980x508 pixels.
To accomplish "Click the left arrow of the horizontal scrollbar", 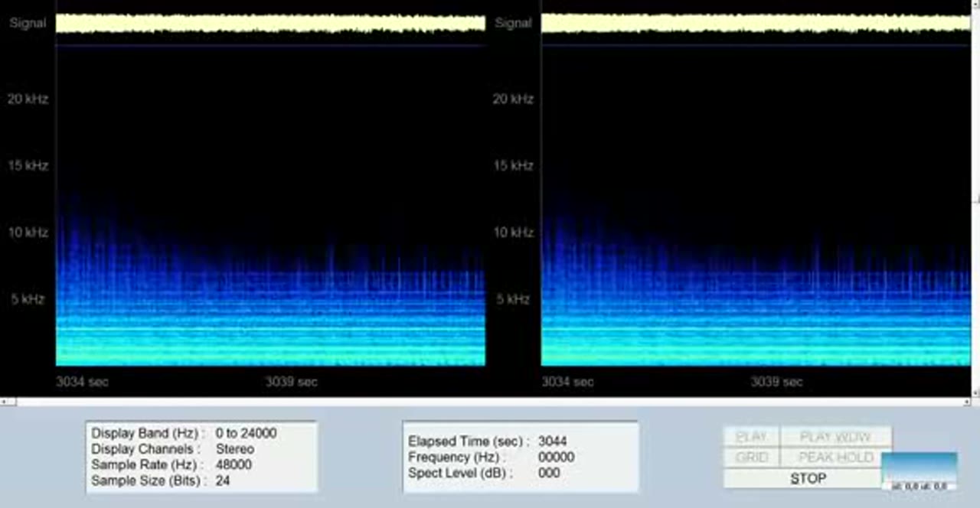I will point(4,402).
